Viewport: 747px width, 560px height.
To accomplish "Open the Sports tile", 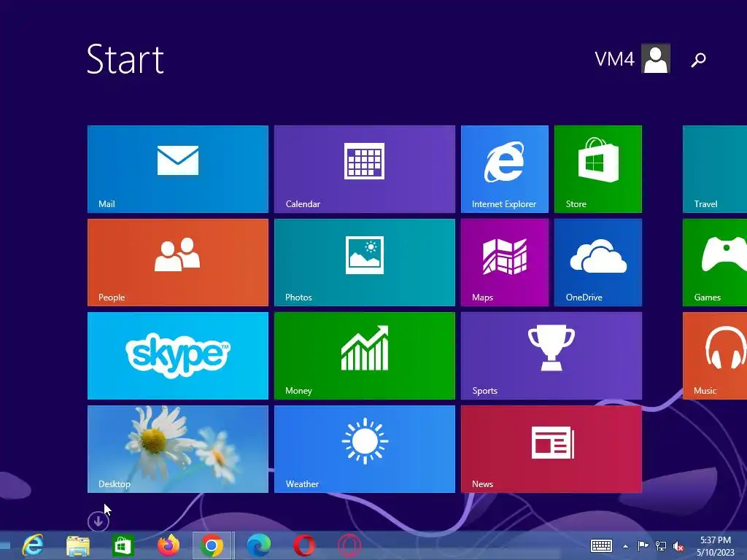I will click(551, 356).
